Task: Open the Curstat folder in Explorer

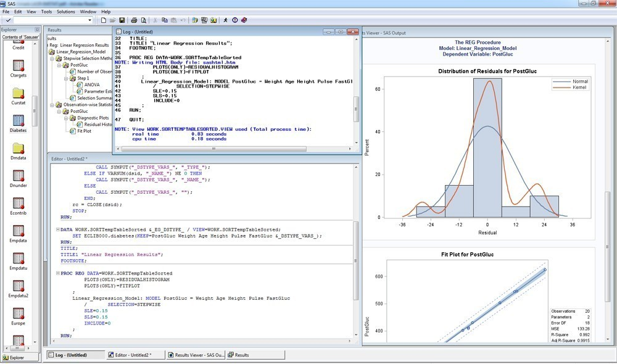Action: pyautogui.click(x=18, y=96)
